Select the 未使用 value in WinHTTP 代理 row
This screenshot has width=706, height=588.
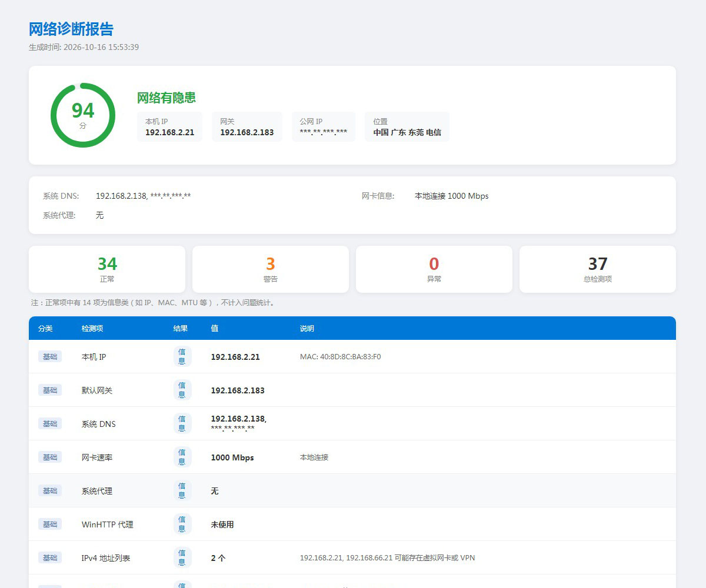[x=222, y=524]
